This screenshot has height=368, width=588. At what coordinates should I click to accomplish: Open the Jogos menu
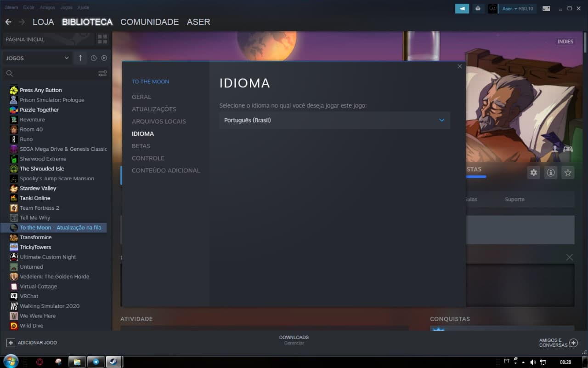point(66,7)
